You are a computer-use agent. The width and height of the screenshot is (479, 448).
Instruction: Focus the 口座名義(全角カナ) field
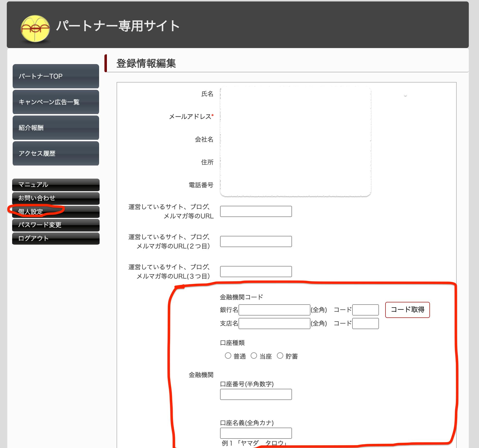[256, 433]
